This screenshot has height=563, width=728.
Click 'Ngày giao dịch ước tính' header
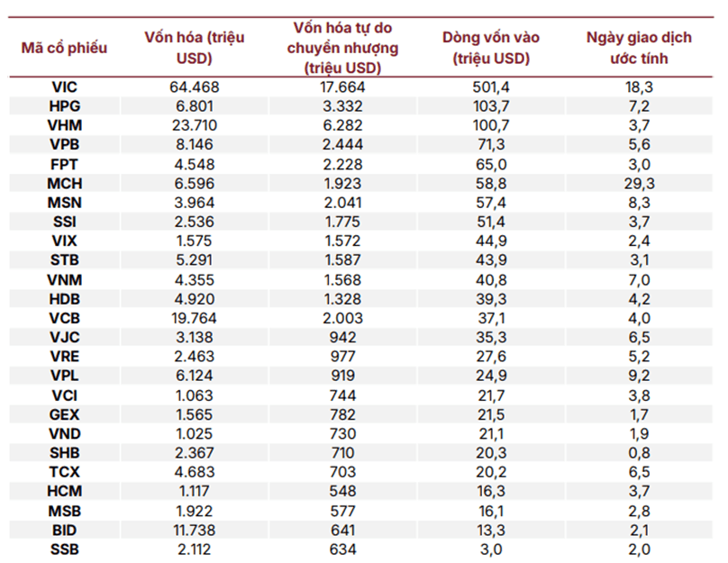pos(639,48)
